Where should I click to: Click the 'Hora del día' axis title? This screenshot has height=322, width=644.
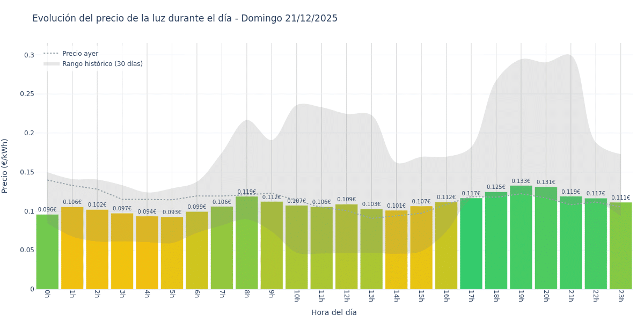(334, 312)
